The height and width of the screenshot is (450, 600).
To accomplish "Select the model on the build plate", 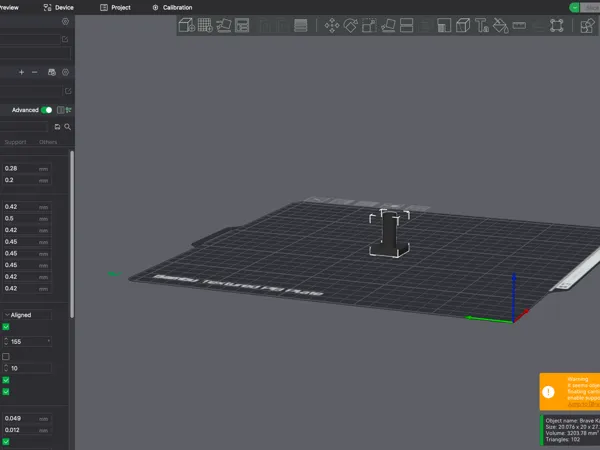I will (390, 233).
